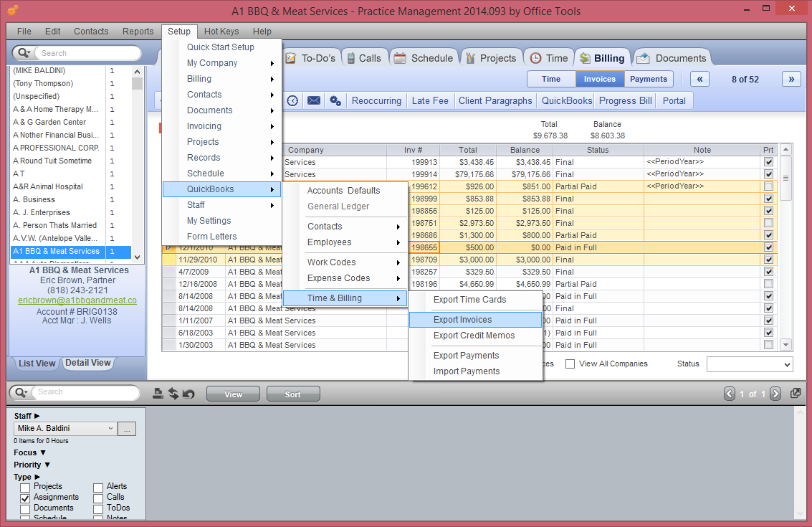Open the Status dropdown

coord(750,364)
